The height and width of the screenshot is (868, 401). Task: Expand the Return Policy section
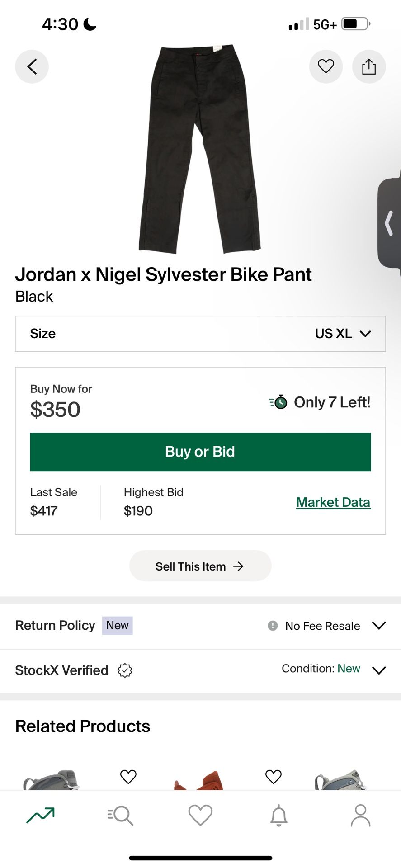click(x=378, y=626)
